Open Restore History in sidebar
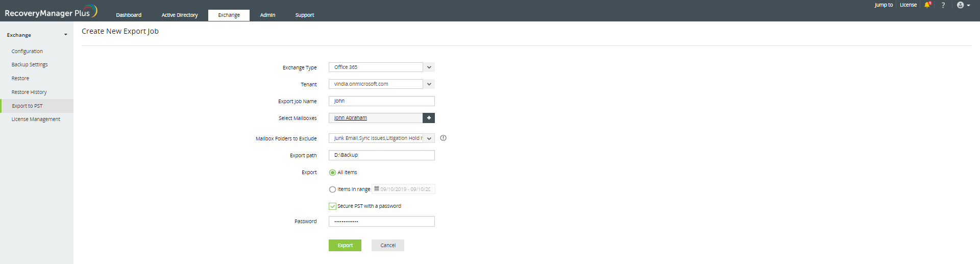This screenshot has height=264, width=980. 29,92
